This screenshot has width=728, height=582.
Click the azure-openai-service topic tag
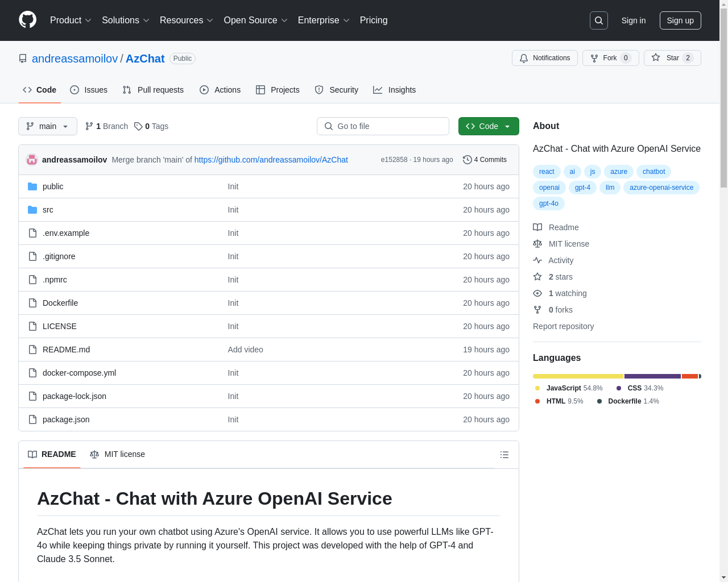click(661, 188)
